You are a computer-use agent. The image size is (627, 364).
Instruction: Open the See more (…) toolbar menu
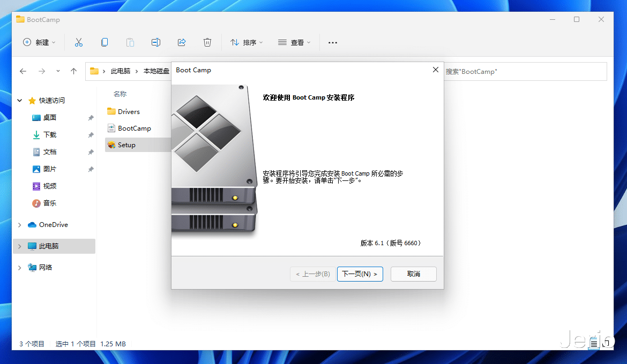332,42
